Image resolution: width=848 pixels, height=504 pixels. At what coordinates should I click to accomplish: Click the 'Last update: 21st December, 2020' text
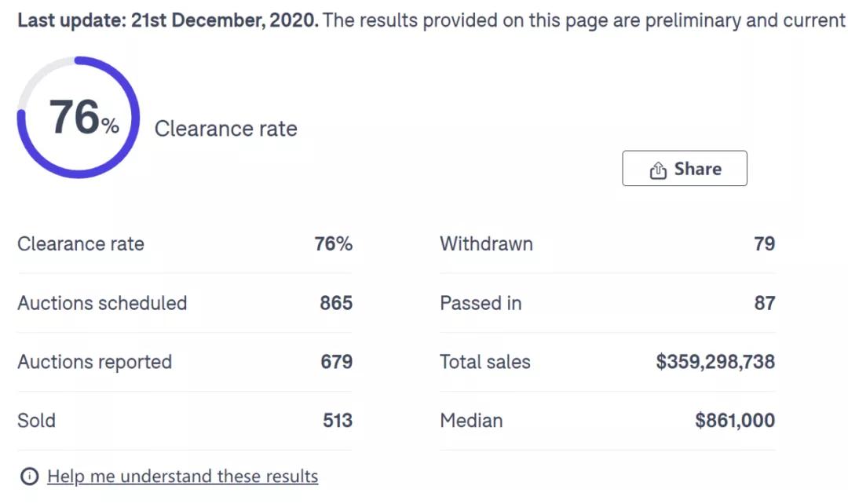(x=168, y=20)
